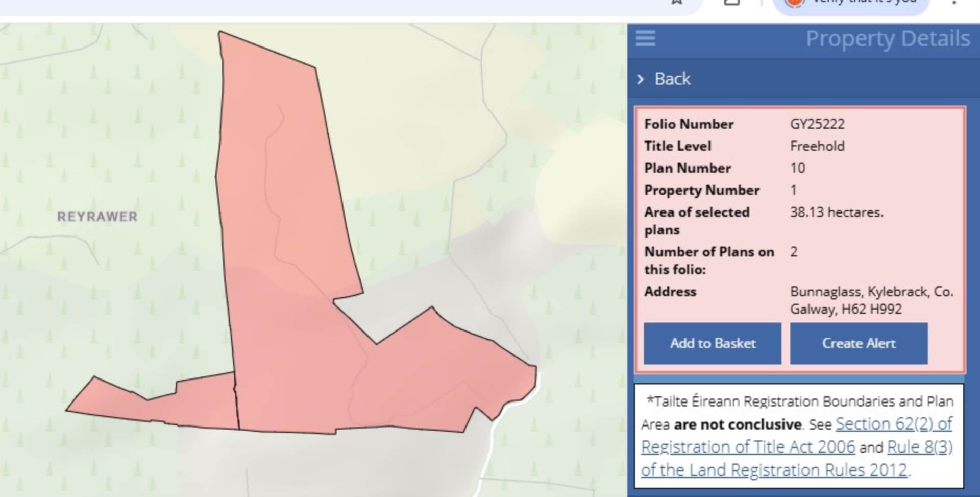Image resolution: width=980 pixels, height=497 pixels.
Task: Add folio GY25222 to basket
Action: point(713,343)
